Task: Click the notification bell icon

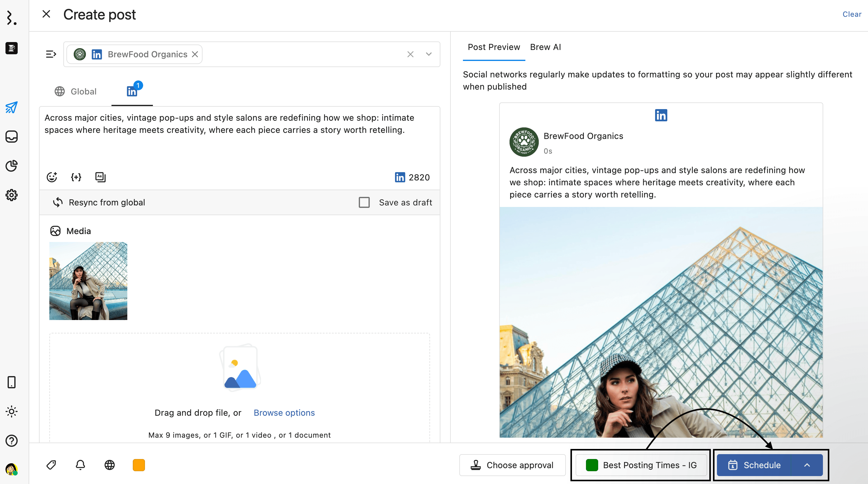Action: tap(80, 465)
